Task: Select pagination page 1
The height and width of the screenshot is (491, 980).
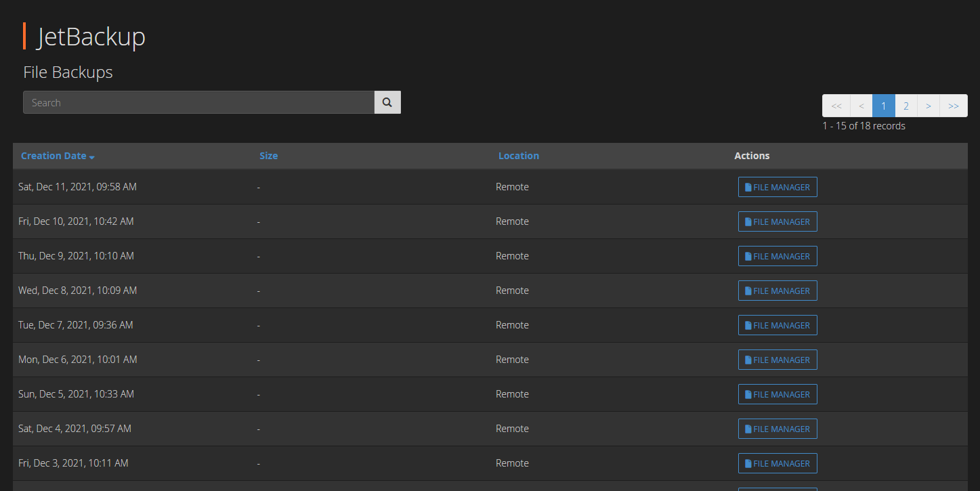Action: pyautogui.click(x=884, y=106)
